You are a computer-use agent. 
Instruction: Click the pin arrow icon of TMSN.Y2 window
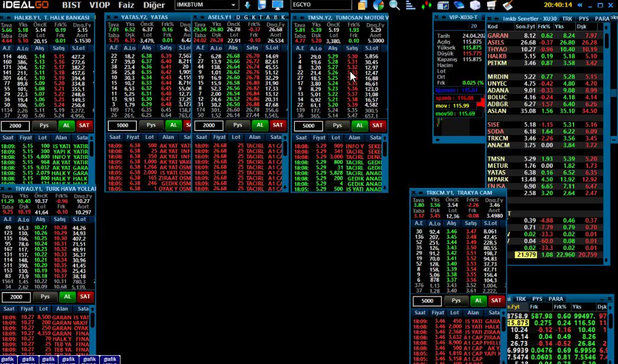302,17
